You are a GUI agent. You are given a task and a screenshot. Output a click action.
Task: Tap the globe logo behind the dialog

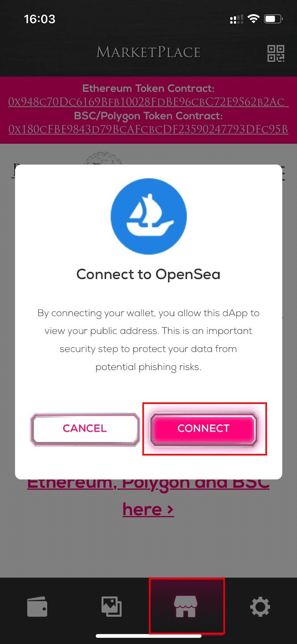point(102,158)
